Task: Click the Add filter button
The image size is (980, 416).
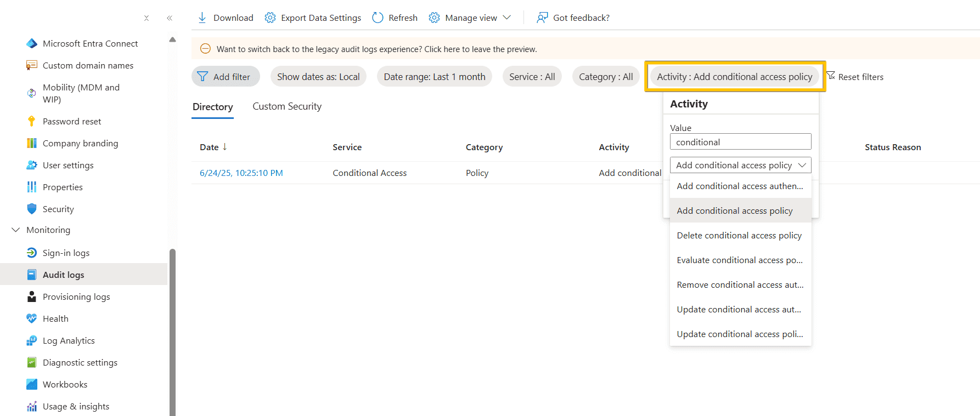Action: (226, 77)
